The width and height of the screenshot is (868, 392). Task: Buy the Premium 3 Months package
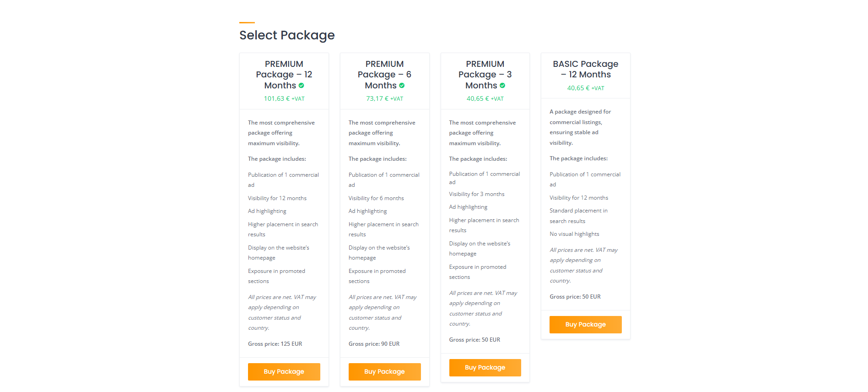tap(485, 367)
